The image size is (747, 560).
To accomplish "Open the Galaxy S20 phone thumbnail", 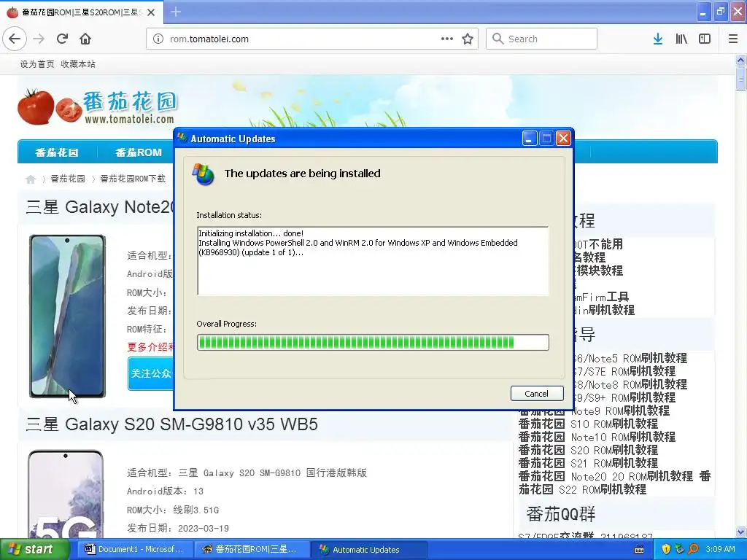I will 66,494.
